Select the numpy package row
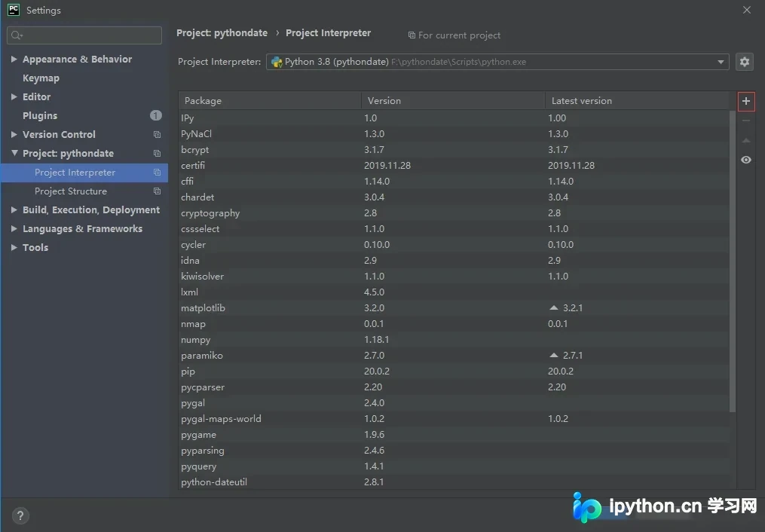Screen dimensions: 765x532 [x=454, y=339]
